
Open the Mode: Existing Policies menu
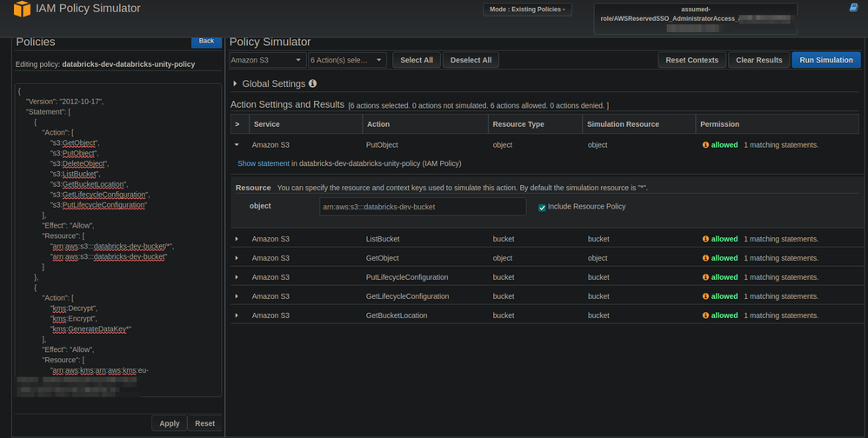click(528, 10)
